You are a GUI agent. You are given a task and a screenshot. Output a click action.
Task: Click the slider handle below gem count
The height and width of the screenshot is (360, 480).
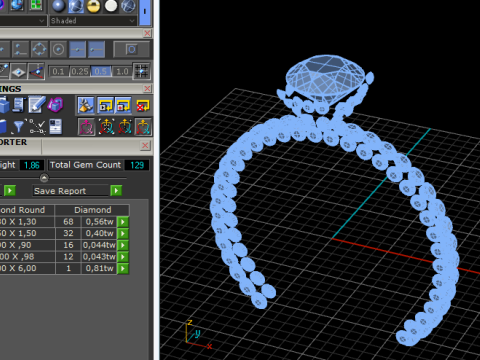click(x=44, y=178)
